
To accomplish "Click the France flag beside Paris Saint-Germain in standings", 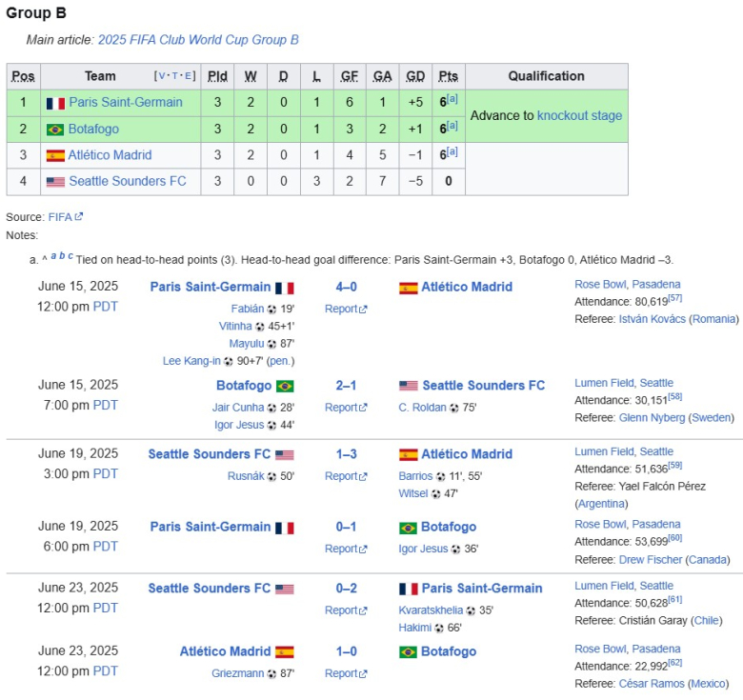I will click(x=55, y=103).
